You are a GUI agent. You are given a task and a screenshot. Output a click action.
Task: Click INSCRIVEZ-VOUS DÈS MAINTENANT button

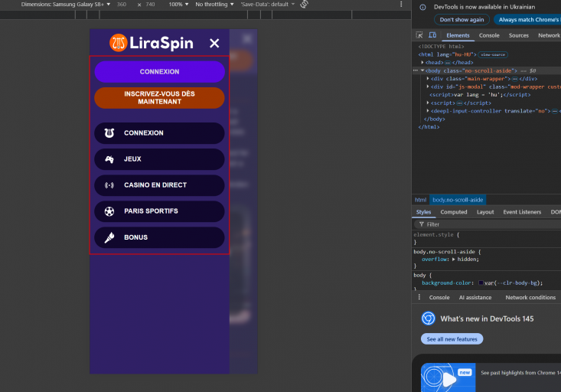159,98
